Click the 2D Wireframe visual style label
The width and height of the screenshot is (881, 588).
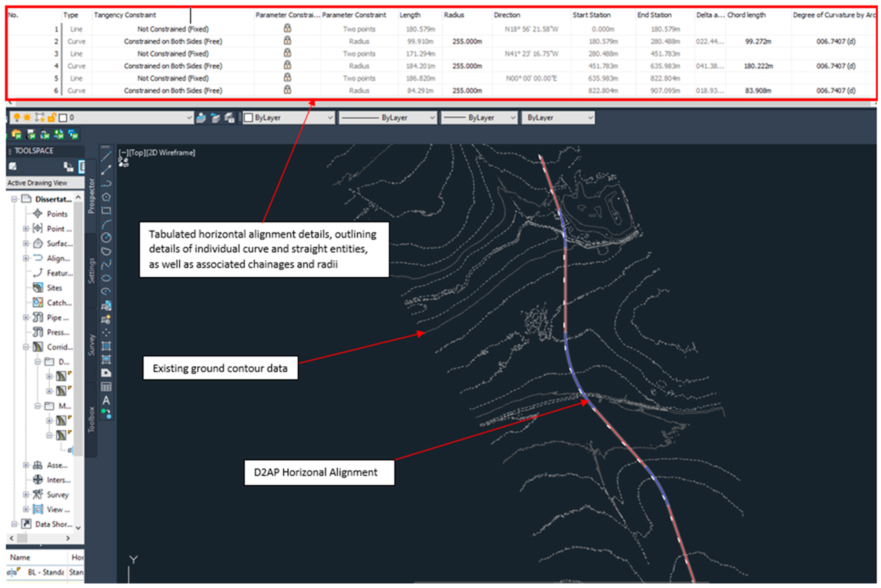(x=171, y=153)
